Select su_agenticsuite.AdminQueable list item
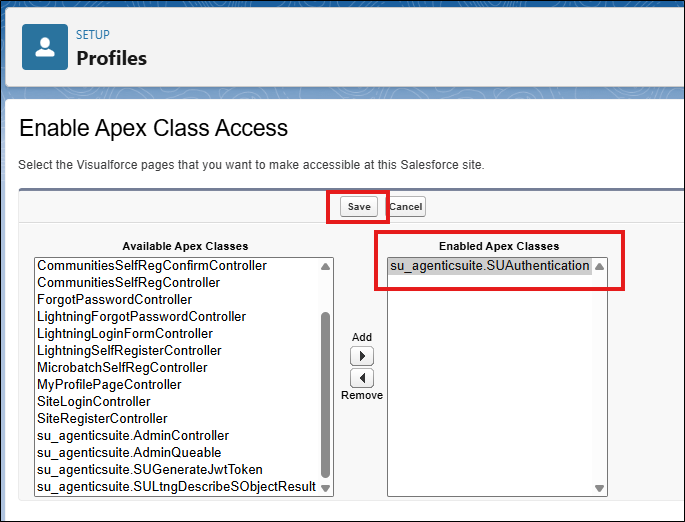 127,453
